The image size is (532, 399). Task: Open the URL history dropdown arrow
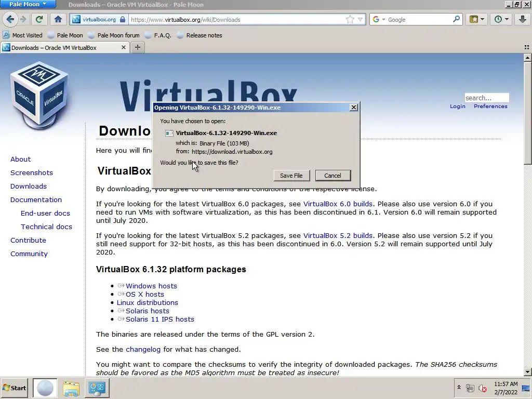361,19
